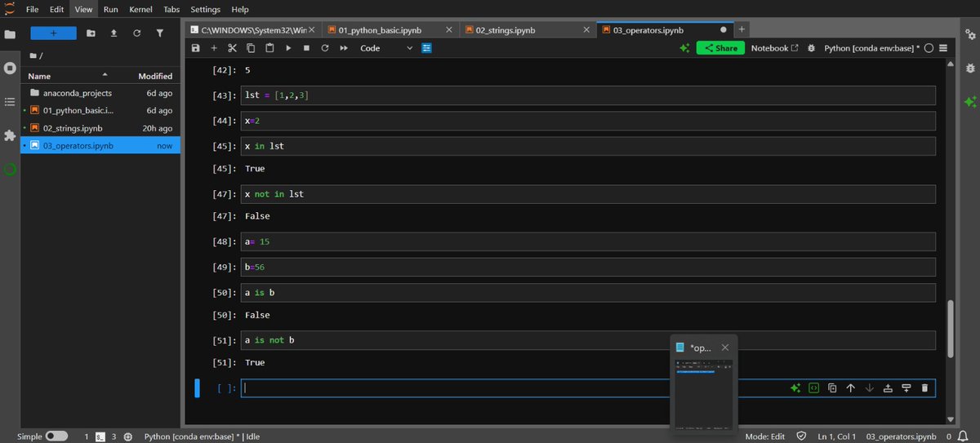Enable the debugger bug icon in toolbar
Screen dimensions: 980x443
(x=811, y=48)
